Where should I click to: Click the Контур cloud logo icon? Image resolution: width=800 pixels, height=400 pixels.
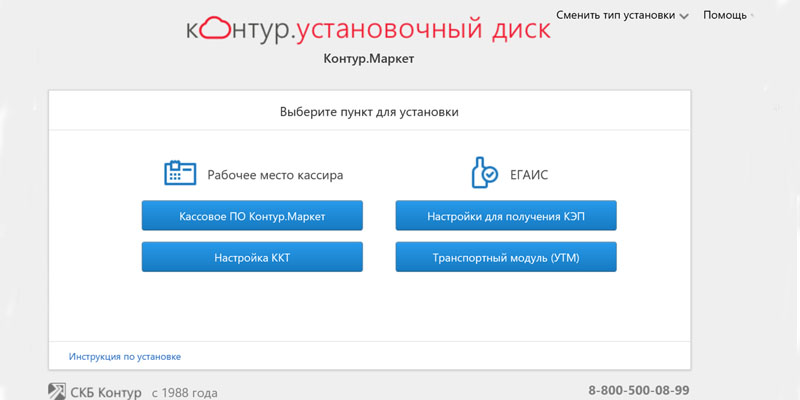coord(216,28)
